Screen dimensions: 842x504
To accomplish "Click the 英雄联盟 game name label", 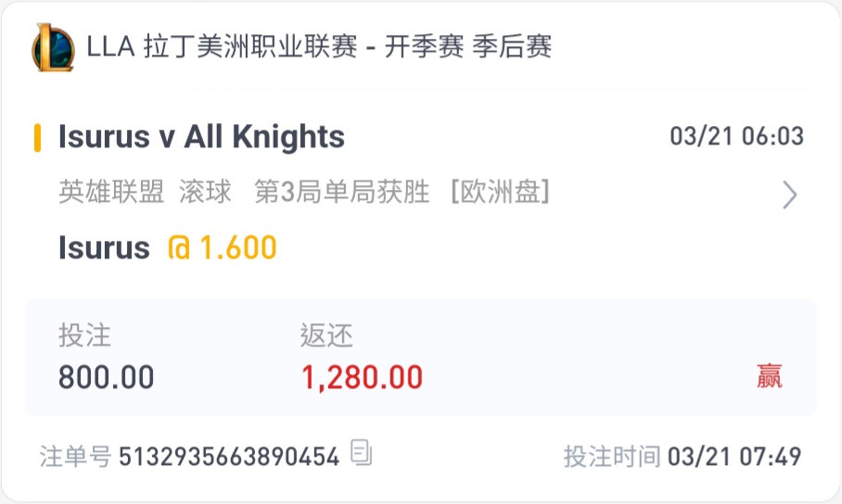I will tap(111, 192).
